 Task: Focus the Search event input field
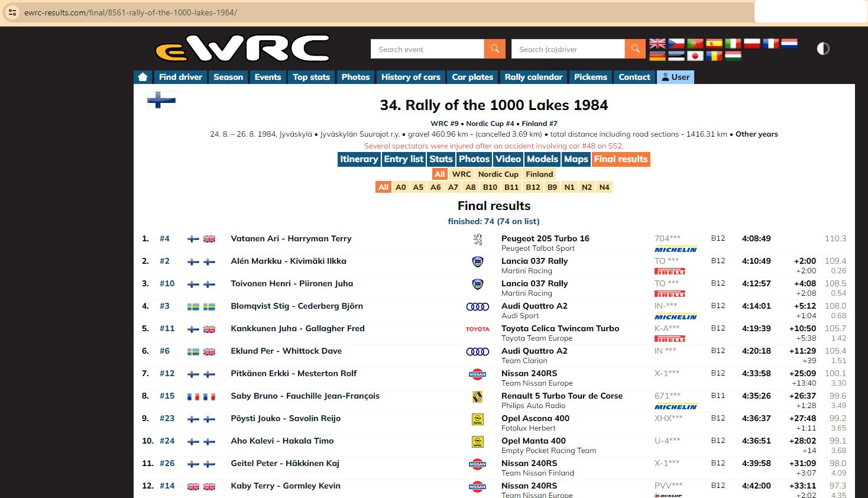[427, 49]
